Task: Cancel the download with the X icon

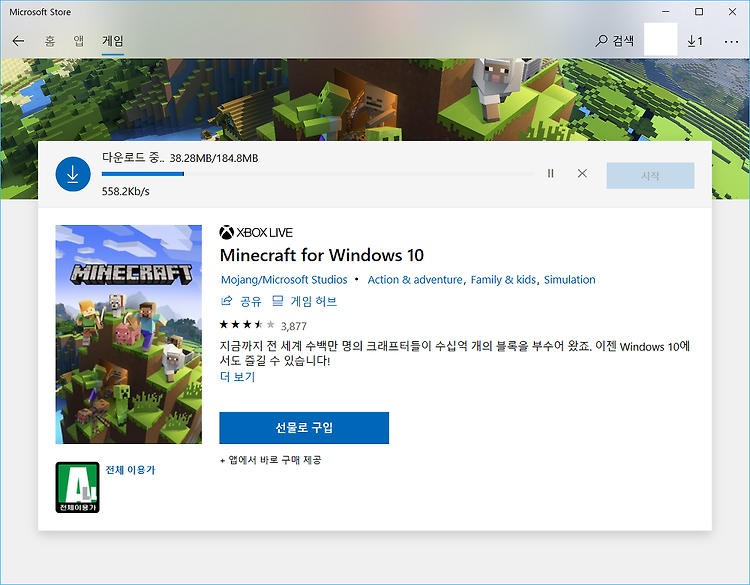Action: click(x=582, y=173)
